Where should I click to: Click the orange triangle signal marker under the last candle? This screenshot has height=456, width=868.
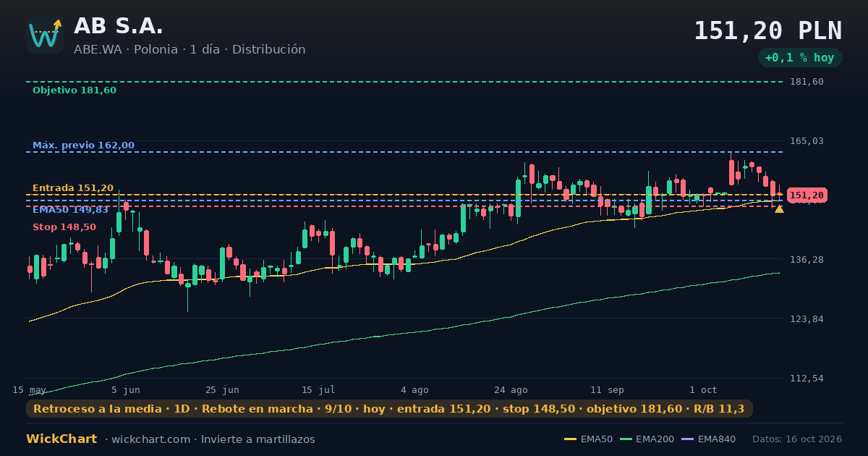779,209
